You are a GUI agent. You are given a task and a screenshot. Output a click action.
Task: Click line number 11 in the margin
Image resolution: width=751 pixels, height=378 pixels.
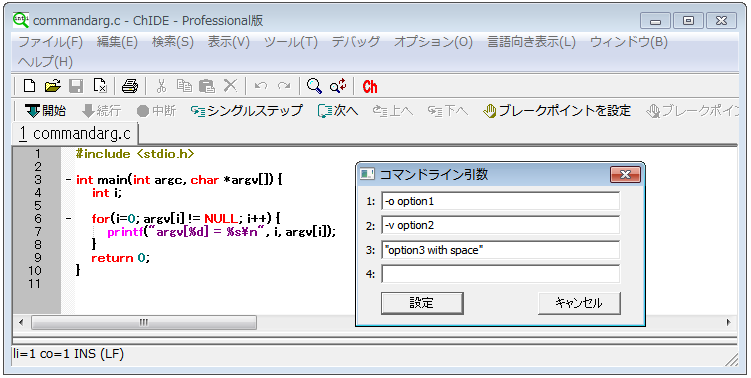coord(34,284)
